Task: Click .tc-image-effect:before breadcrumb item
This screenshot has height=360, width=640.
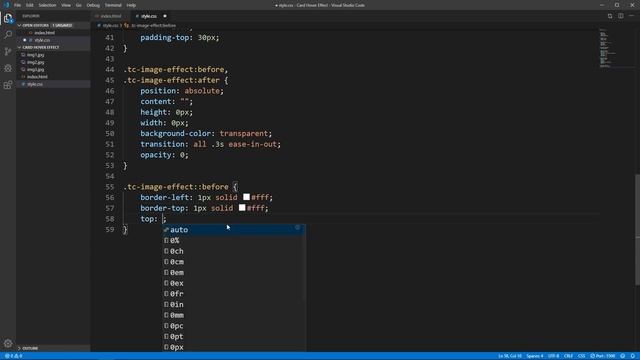Action: point(153,25)
